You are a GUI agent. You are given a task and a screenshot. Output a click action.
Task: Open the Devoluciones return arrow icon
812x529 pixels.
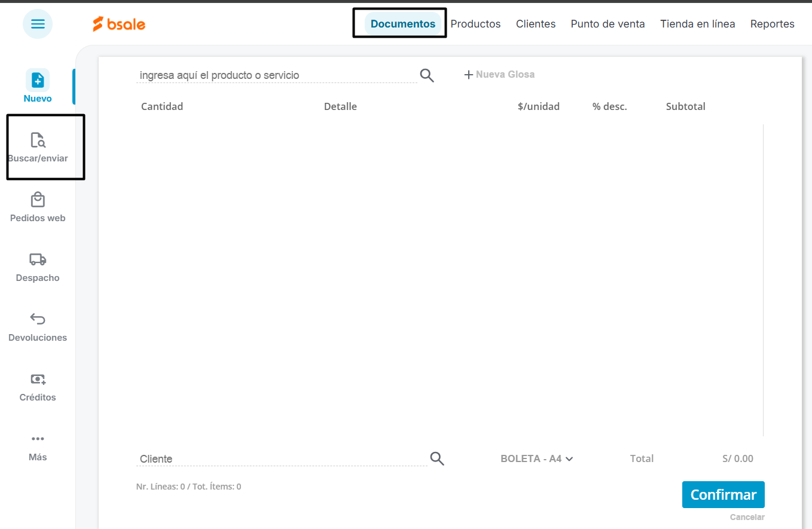click(x=38, y=319)
